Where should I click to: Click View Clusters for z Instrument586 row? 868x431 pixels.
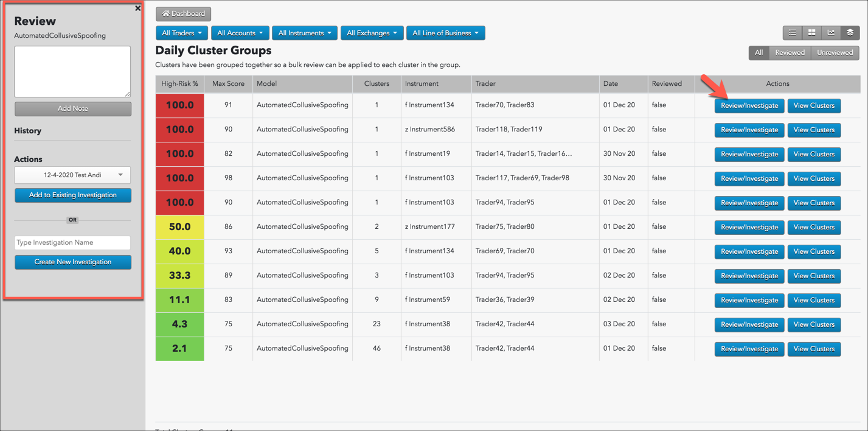point(814,130)
